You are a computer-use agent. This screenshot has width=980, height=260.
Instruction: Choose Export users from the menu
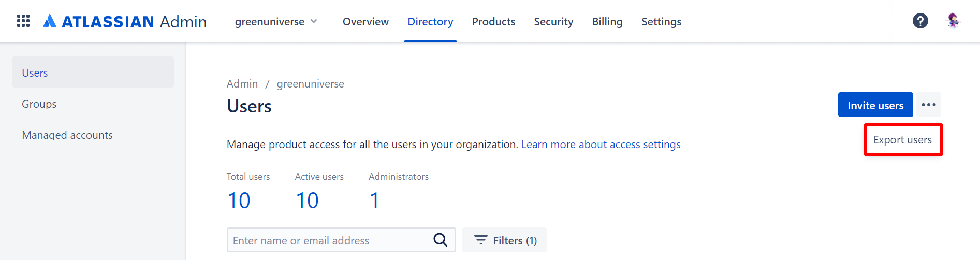[903, 140]
